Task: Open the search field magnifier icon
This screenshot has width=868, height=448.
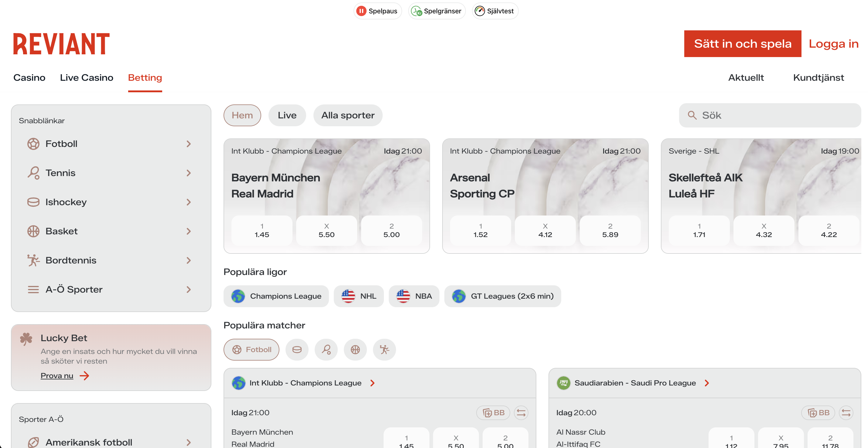Action: coord(692,115)
